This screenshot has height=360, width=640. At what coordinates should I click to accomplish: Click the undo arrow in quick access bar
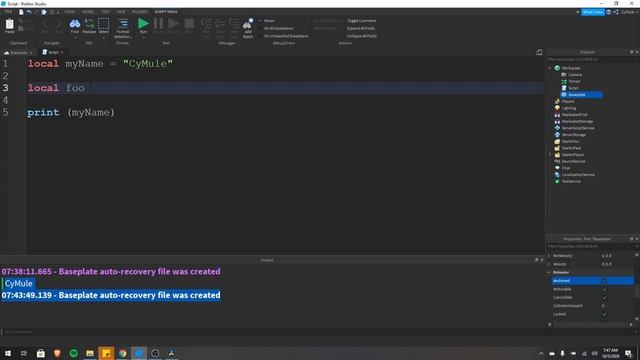(x=29, y=12)
